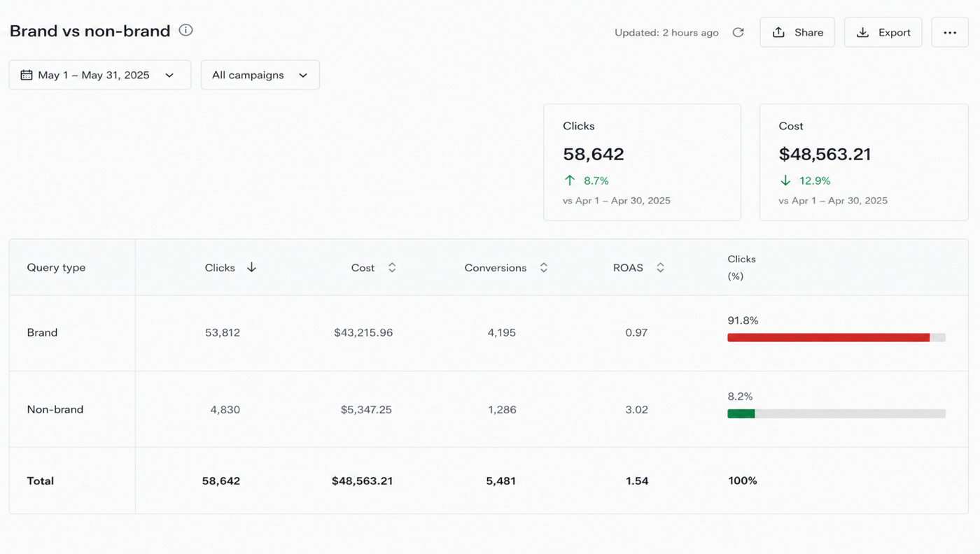Sort table by the Cost column arrows
This screenshot has height=554, width=980.
(x=392, y=267)
